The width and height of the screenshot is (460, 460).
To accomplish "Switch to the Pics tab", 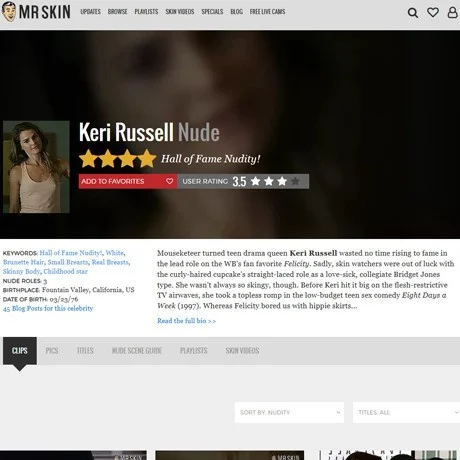I will pyautogui.click(x=52, y=351).
